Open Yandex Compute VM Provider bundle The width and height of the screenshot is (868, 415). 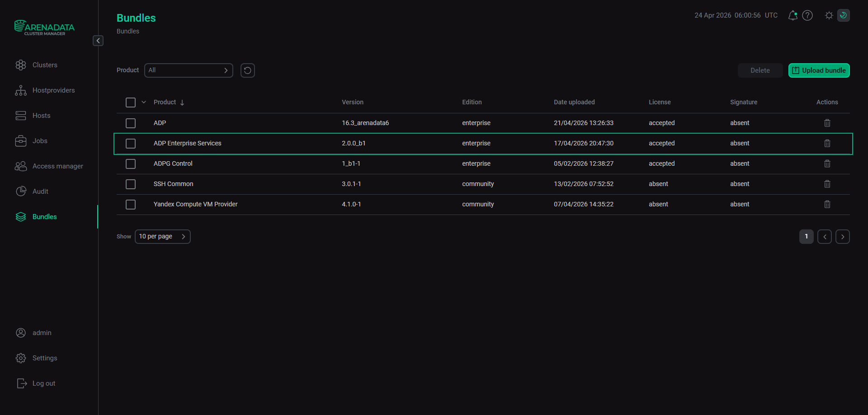[195, 205]
